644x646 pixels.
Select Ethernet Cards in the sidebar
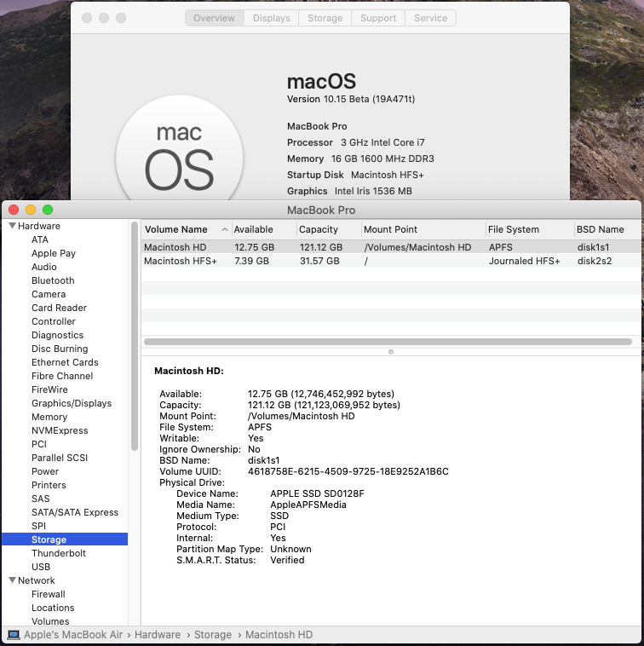coord(65,362)
